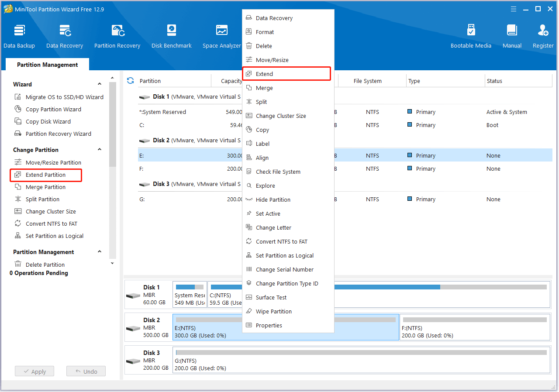Create Bootable Media
Screen dimensions: 559x392
(x=471, y=37)
